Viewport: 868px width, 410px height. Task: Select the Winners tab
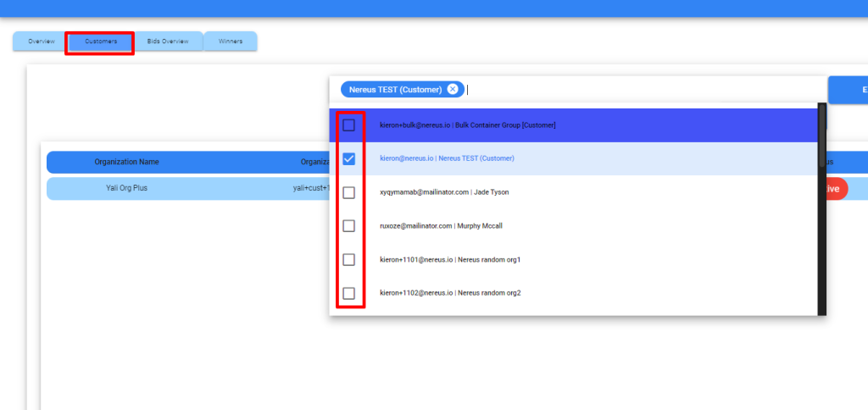(230, 41)
